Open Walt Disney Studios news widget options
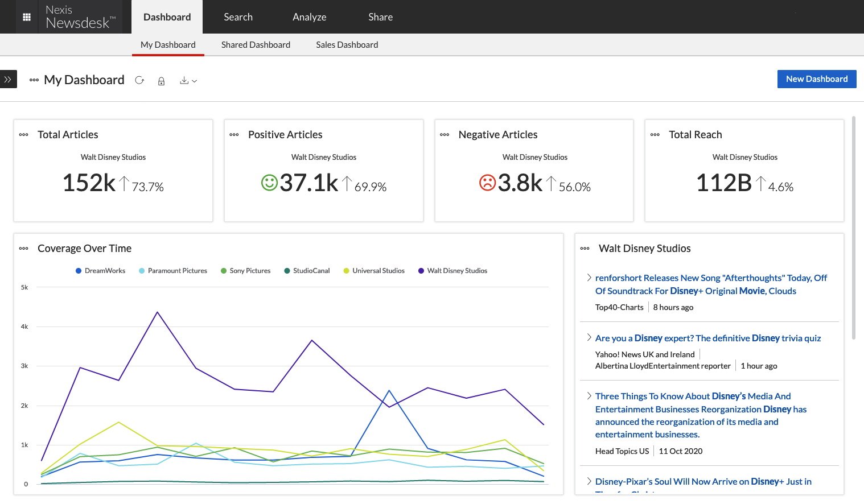Image resolution: width=864 pixels, height=504 pixels. [x=585, y=249]
